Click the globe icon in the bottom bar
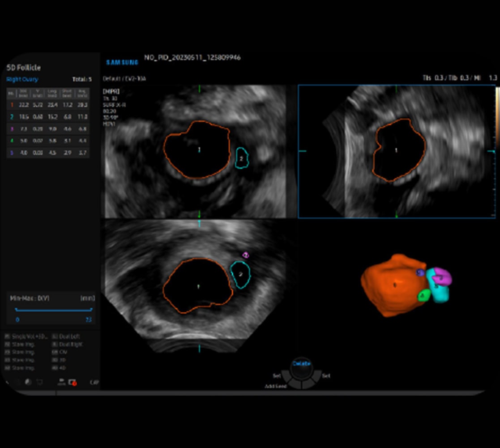 [28, 382]
